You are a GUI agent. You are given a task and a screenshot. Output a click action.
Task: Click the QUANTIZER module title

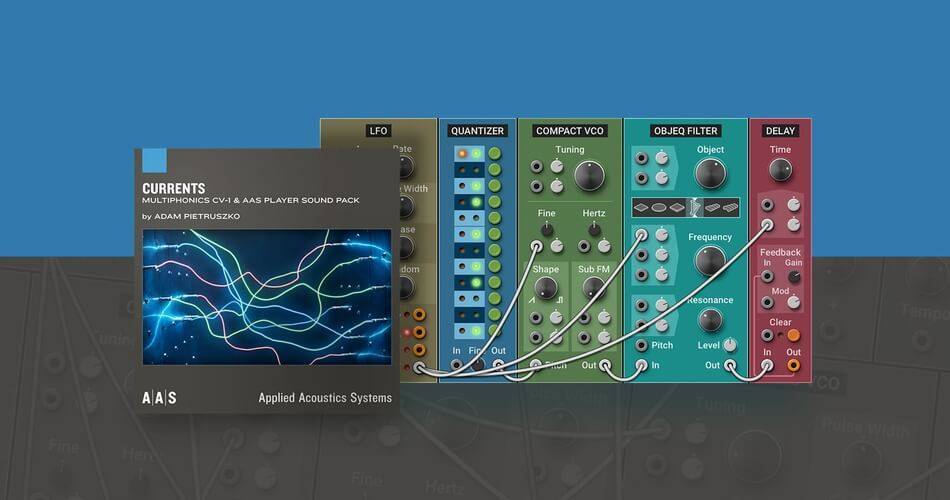pos(477,131)
